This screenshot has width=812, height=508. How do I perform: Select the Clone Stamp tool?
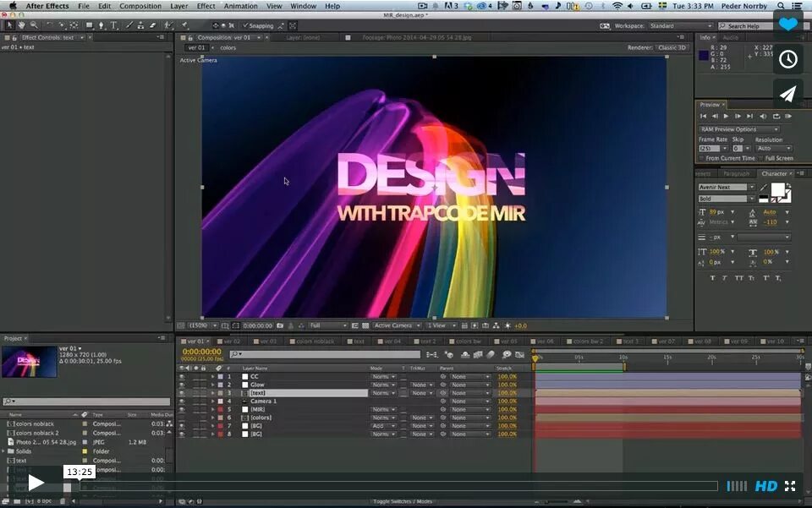coord(140,25)
